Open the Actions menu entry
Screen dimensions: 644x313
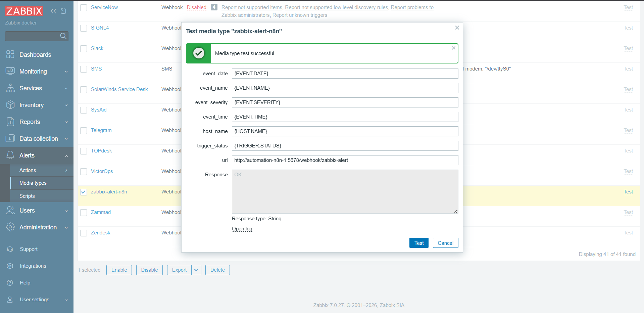click(x=42, y=170)
